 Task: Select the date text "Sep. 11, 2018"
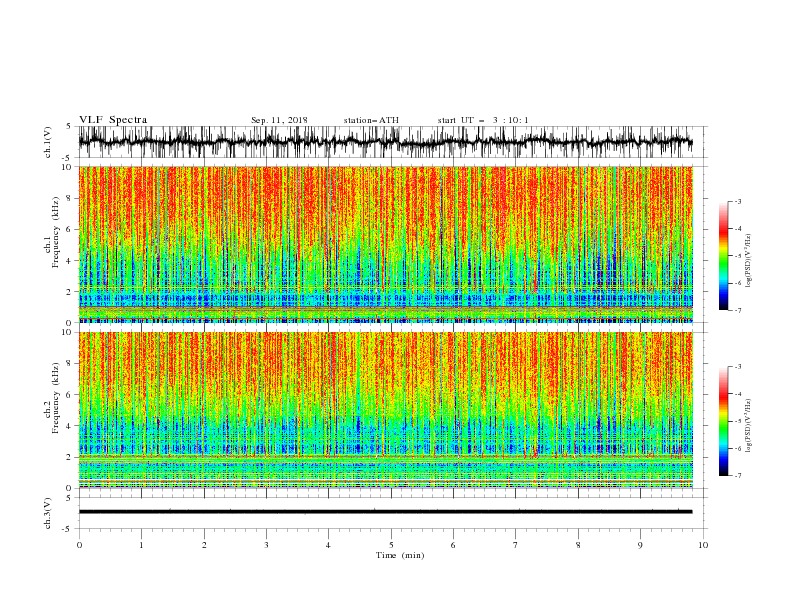(279, 120)
